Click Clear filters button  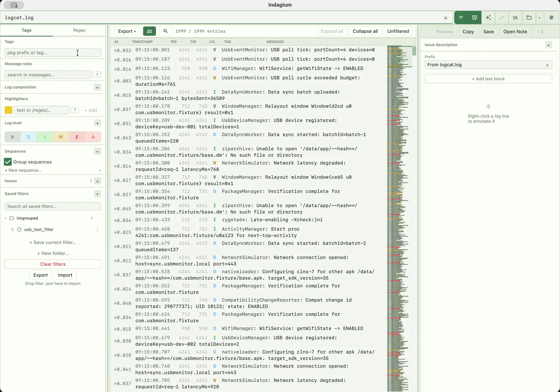[53, 264]
